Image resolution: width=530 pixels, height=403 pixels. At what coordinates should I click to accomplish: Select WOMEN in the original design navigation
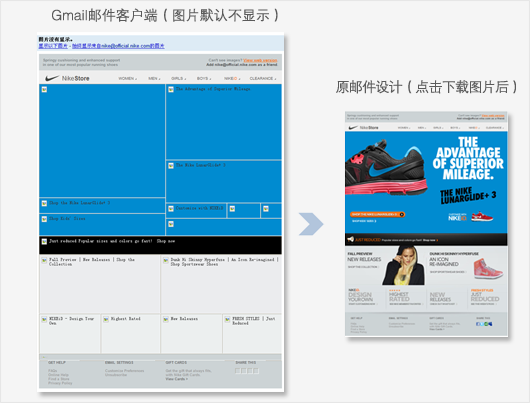[x=404, y=128]
